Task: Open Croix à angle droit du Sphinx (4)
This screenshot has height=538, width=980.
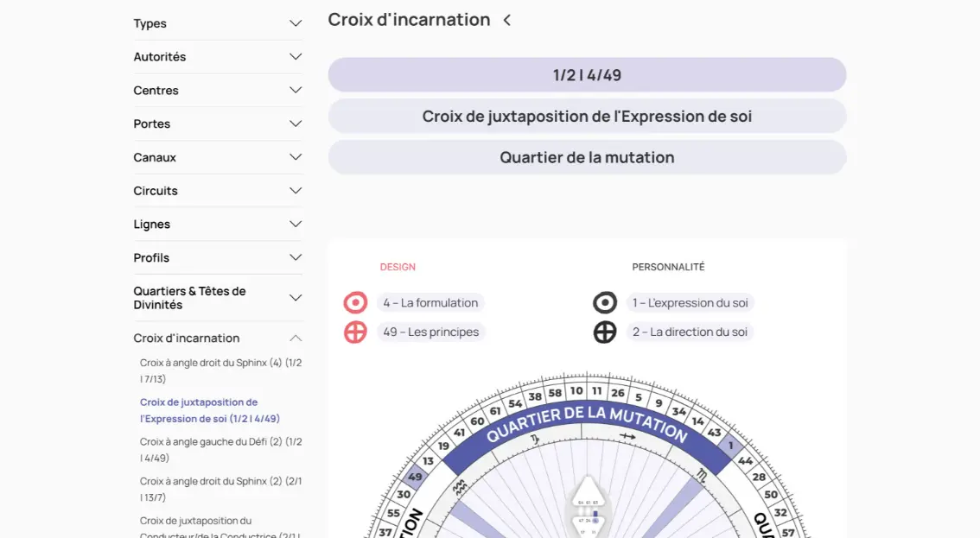Action: (x=220, y=370)
